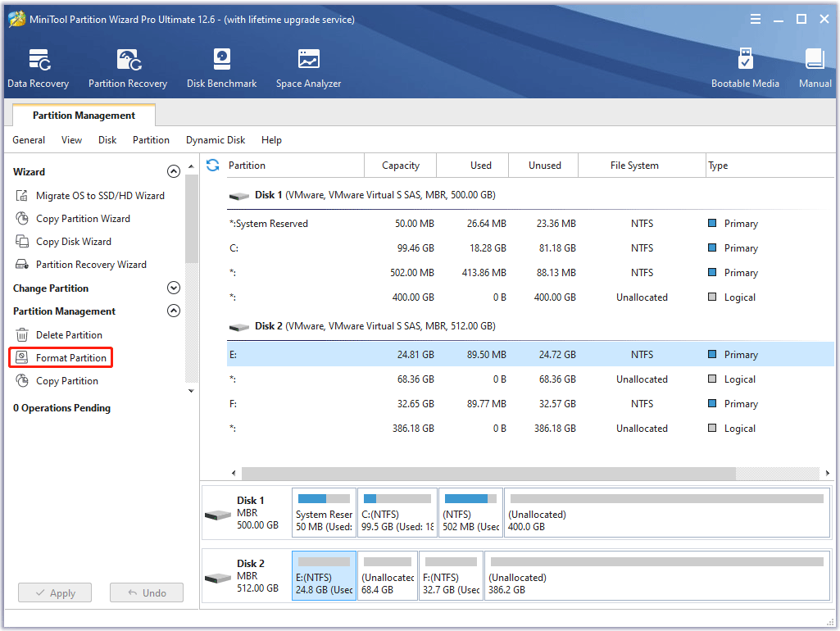The image size is (840, 631).
Task: Click the Apply button
Action: click(x=55, y=592)
